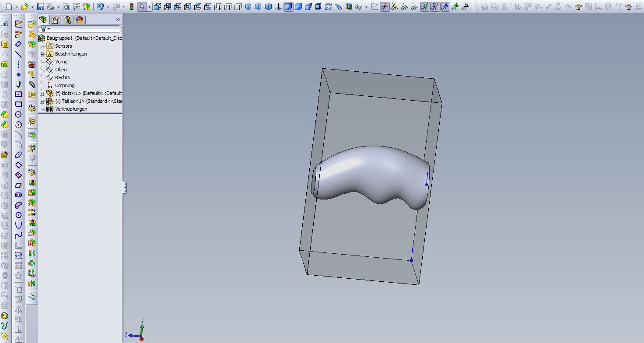This screenshot has height=343, width=644.
Task: Open dropdown next to Hide/Show glasses
Action: 366,7
